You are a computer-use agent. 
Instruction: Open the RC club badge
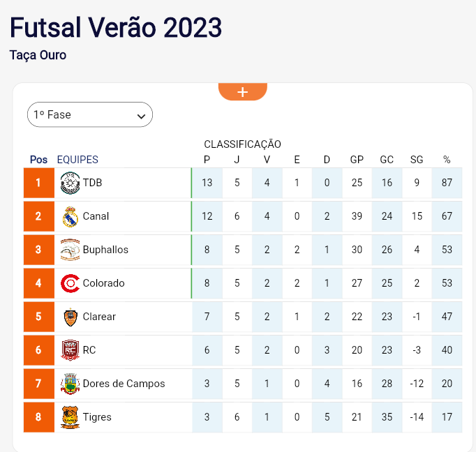pyautogui.click(x=70, y=350)
